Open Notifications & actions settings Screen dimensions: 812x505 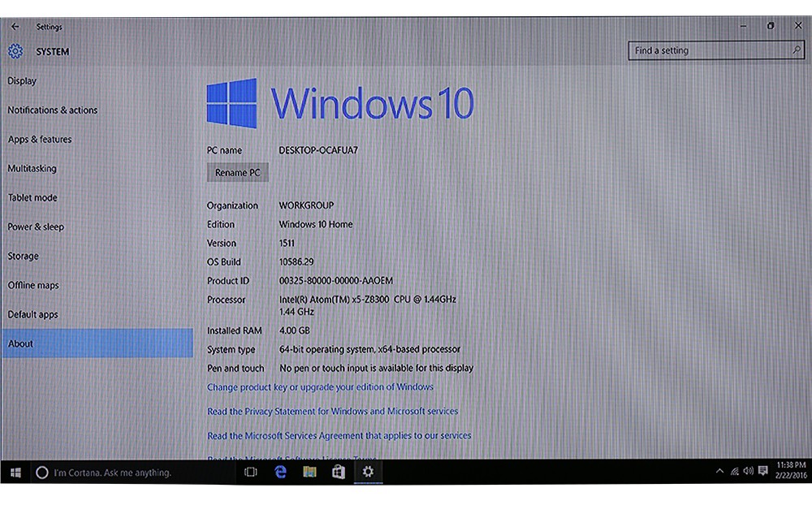coord(52,110)
